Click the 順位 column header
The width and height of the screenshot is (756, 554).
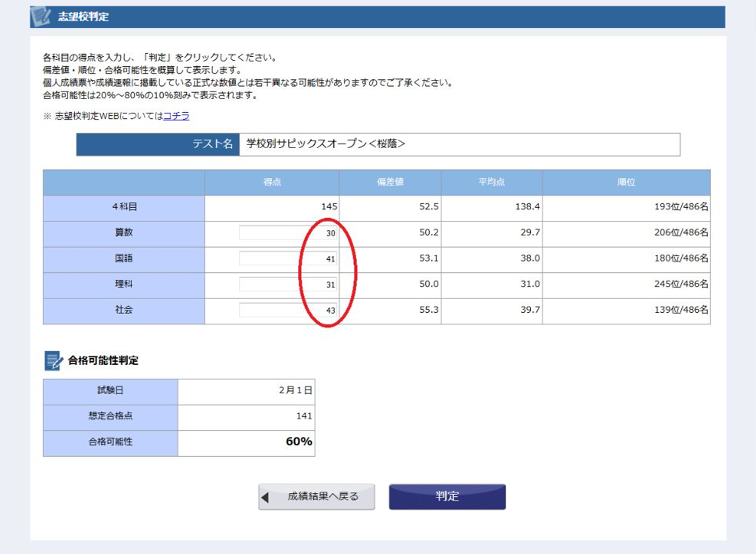click(x=626, y=183)
